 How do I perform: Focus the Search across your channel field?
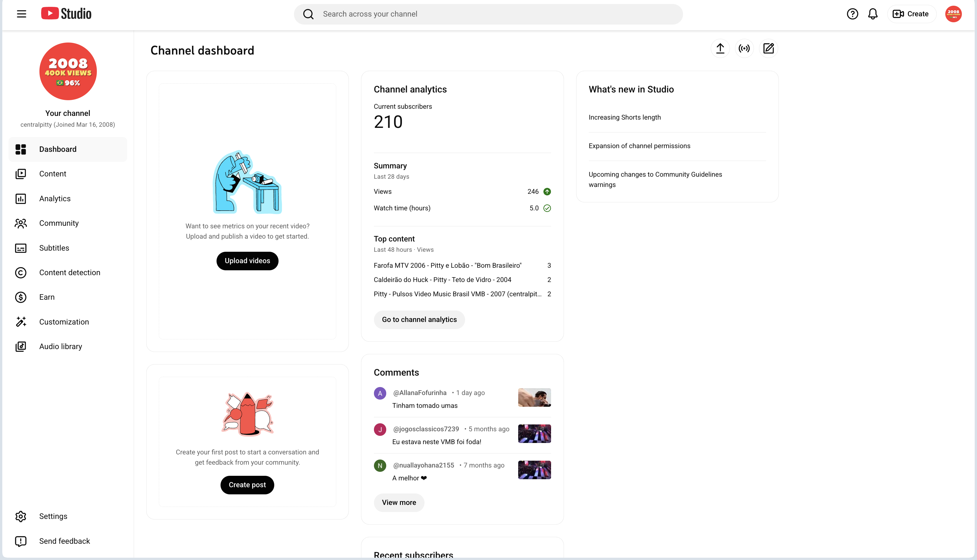click(x=488, y=14)
